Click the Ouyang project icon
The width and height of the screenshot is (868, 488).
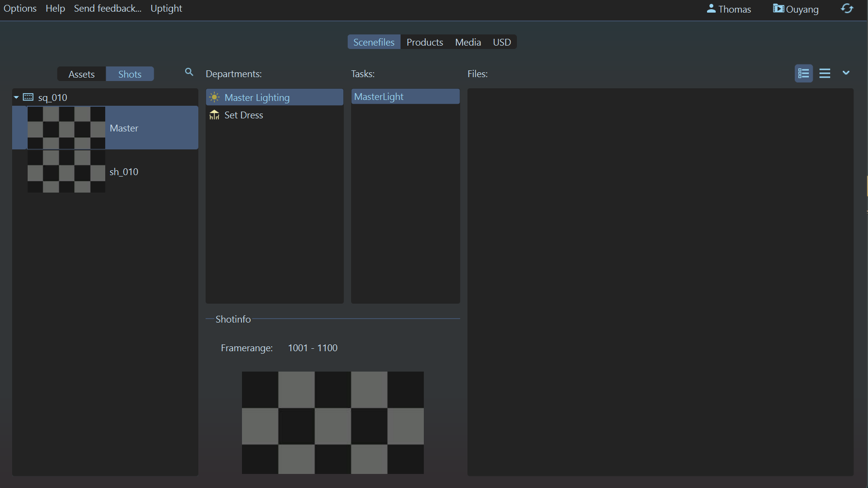pyautogui.click(x=778, y=9)
